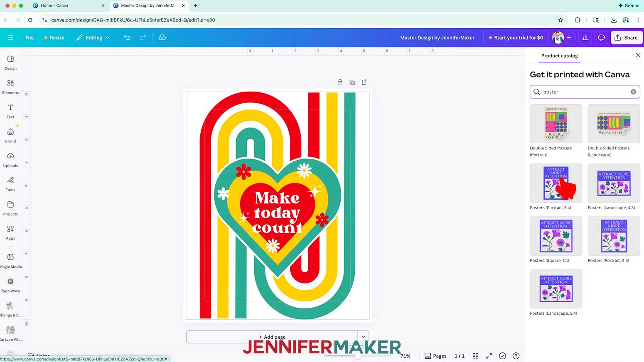
Task: Open the browser downloads icon
Action: (614, 20)
